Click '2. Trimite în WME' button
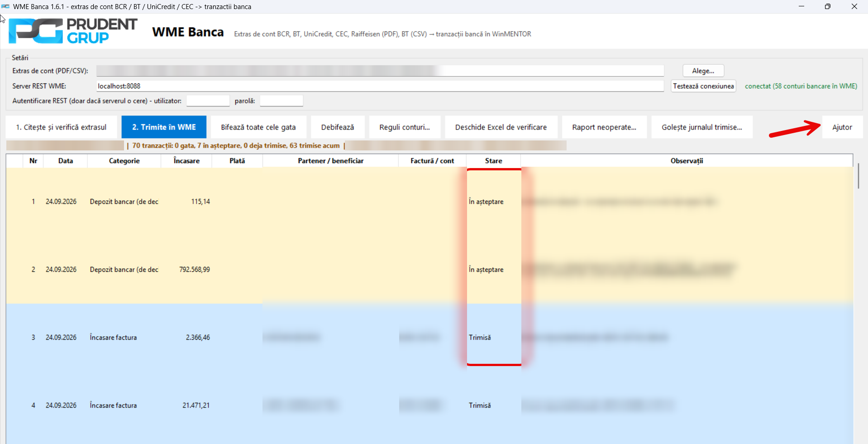The height and width of the screenshot is (444, 868). (164, 127)
